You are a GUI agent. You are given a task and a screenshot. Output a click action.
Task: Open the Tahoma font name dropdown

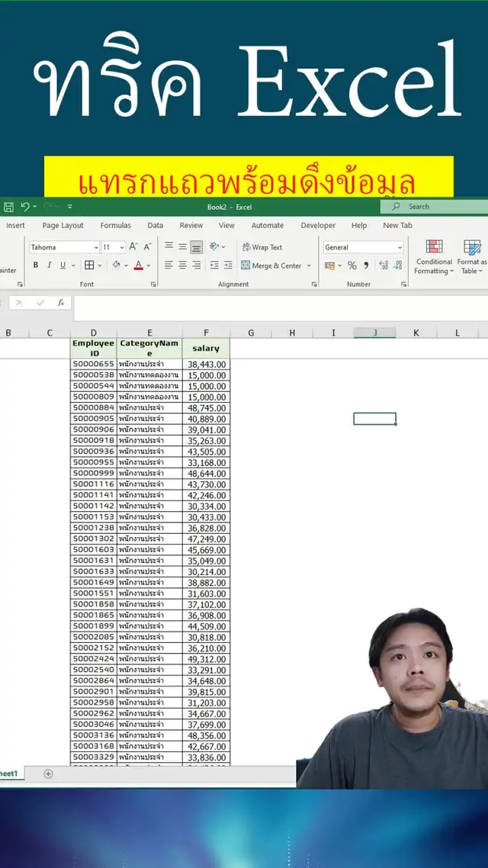(x=95, y=247)
